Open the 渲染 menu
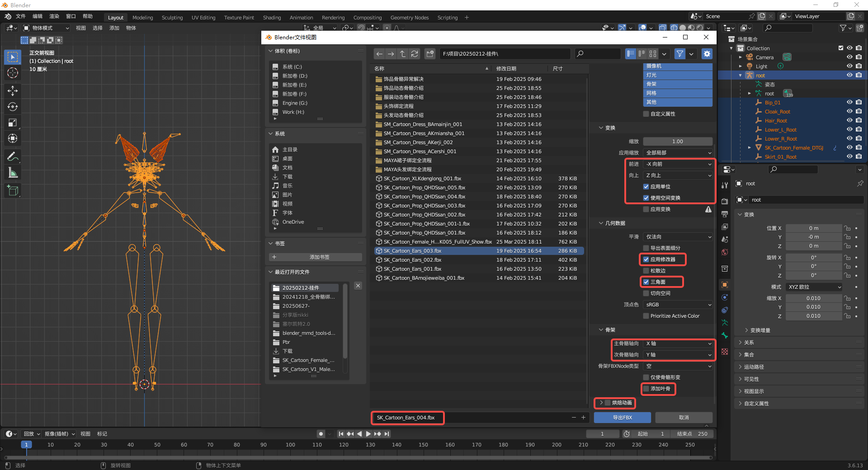The width and height of the screenshot is (868, 470). [x=54, y=16]
